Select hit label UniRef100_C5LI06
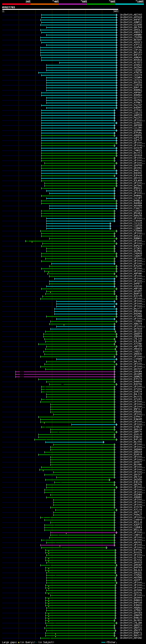 click(131, 339)
